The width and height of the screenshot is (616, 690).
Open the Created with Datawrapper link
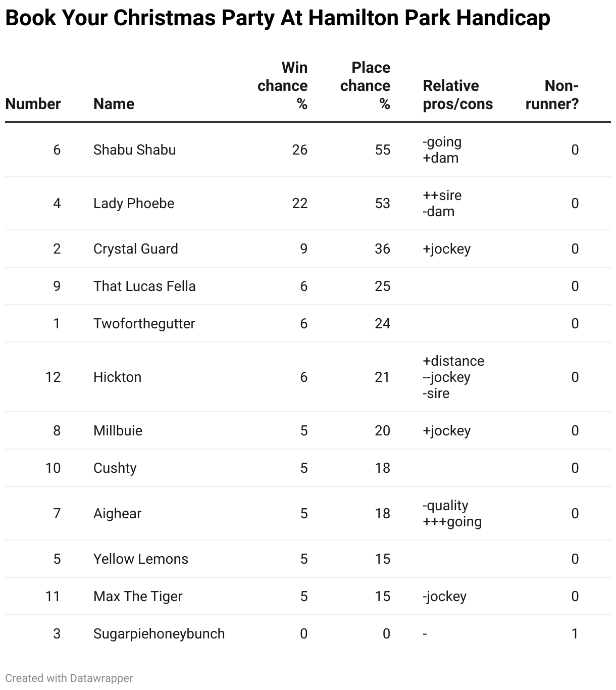pos(69,678)
